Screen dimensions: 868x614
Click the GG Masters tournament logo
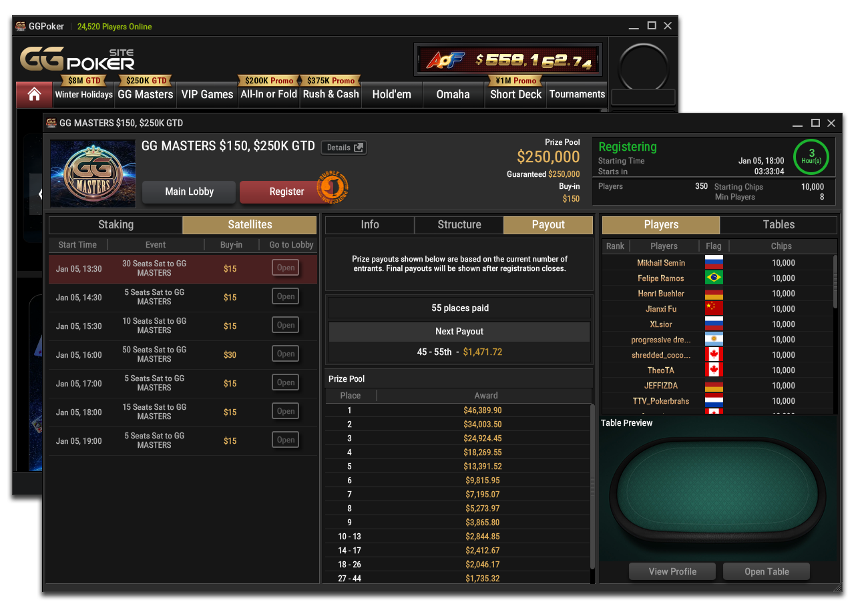pos(93,174)
